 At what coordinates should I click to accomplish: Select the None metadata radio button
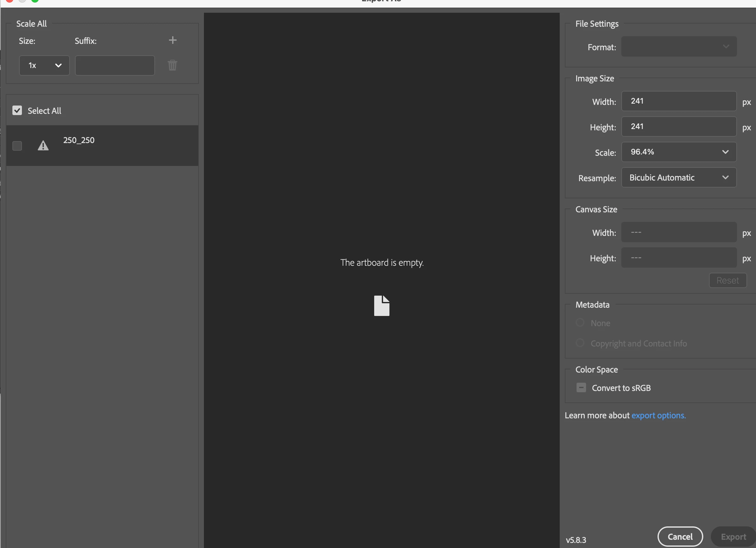coord(580,323)
